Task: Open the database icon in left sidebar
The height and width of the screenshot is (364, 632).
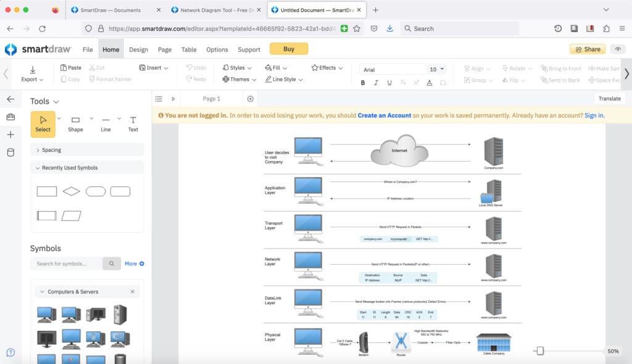Action: pyautogui.click(x=10, y=152)
